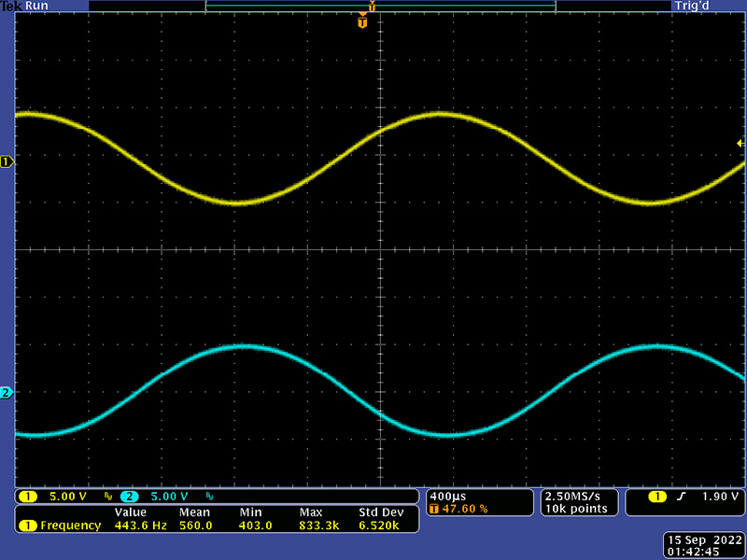Select the yellow channel 1 badge
The width and height of the screenshot is (747, 560).
[28, 497]
